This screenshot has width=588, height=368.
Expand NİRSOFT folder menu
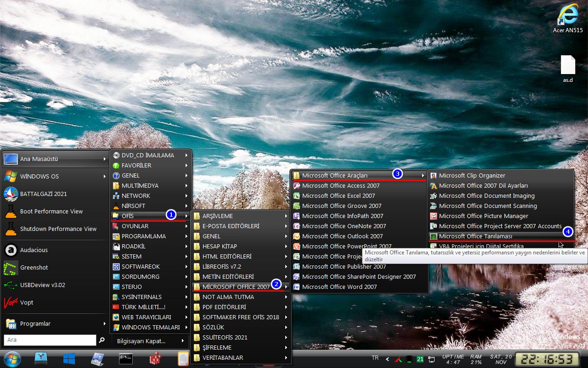pos(151,206)
